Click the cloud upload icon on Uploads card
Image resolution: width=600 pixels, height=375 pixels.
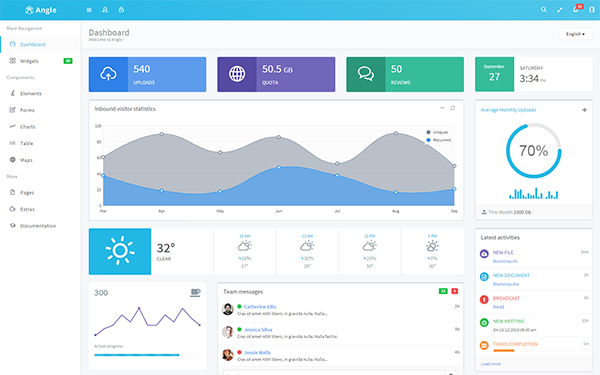tap(108, 74)
